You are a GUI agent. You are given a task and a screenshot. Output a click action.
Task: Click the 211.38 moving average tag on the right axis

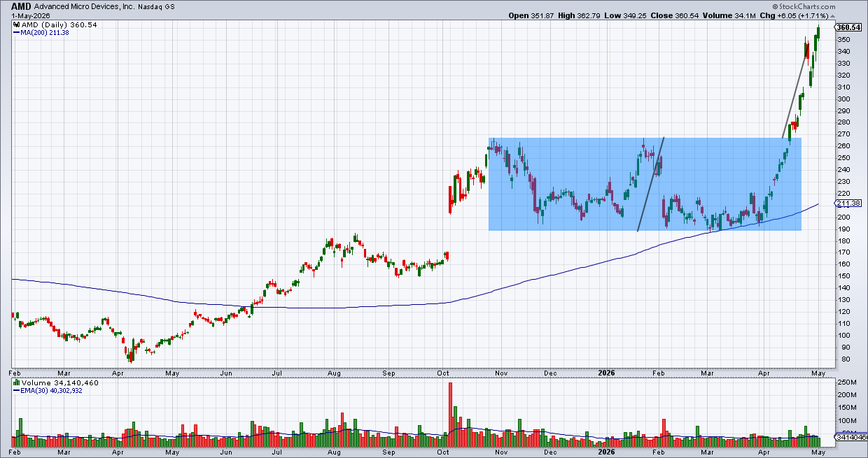[848, 203]
